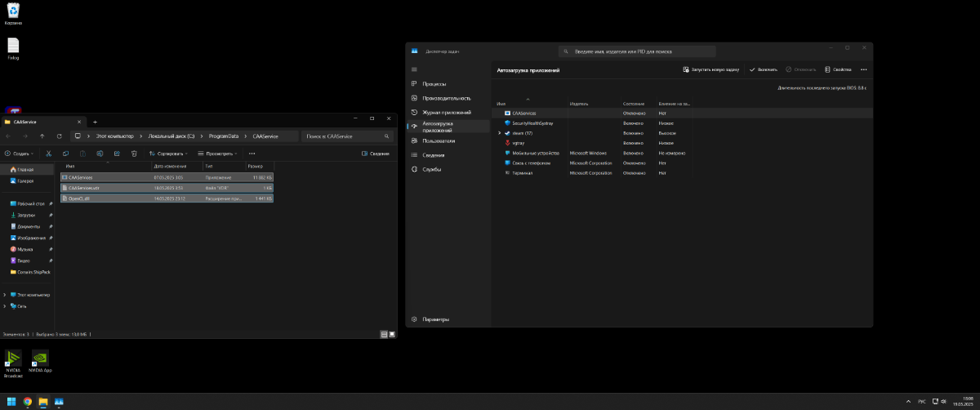This screenshot has width=980, height=410.
Task: Toggle the Details pane in Explorer
Action: 375,153
